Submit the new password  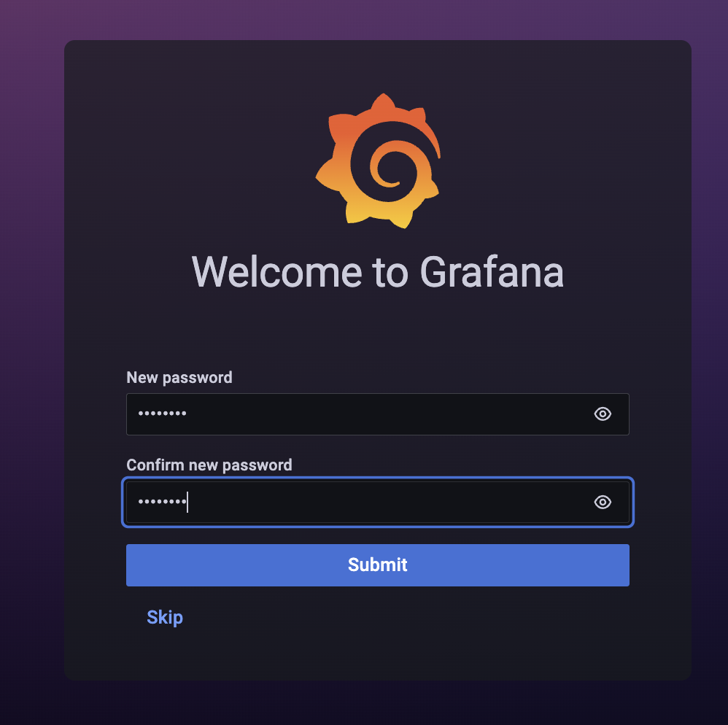tap(377, 565)
